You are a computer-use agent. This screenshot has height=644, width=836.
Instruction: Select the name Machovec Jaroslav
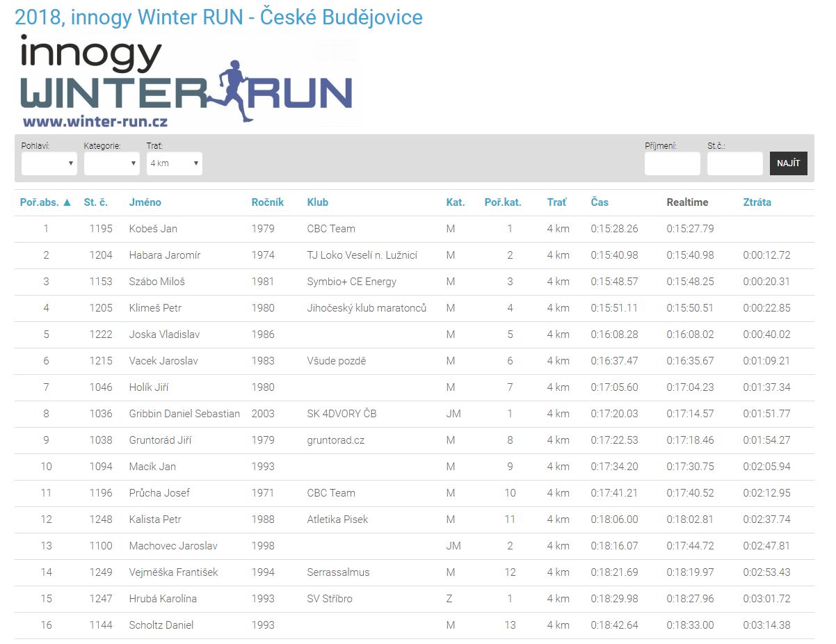[173, 546]
